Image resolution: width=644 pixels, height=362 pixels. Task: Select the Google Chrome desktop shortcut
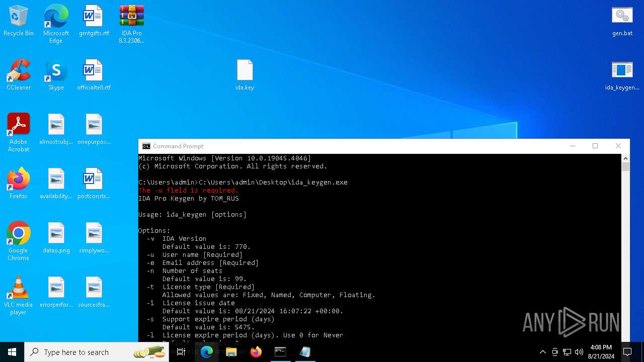coord(19,241)
